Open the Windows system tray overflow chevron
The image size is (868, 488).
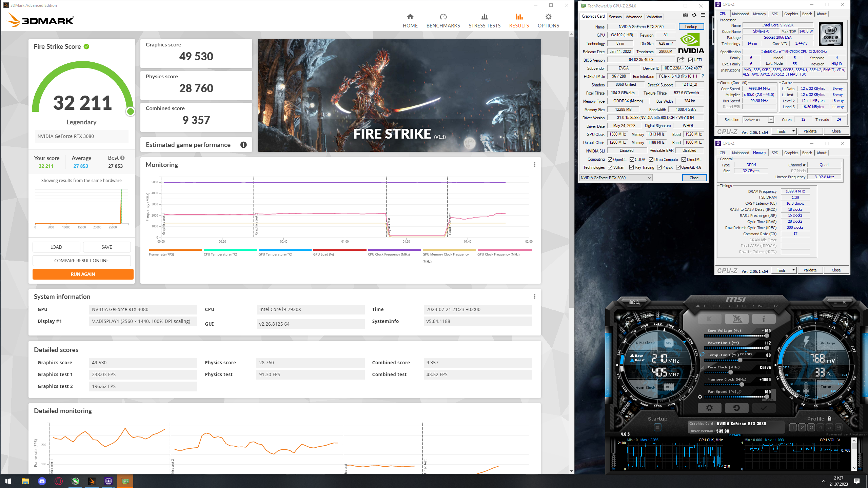click(x=824, y=481)
